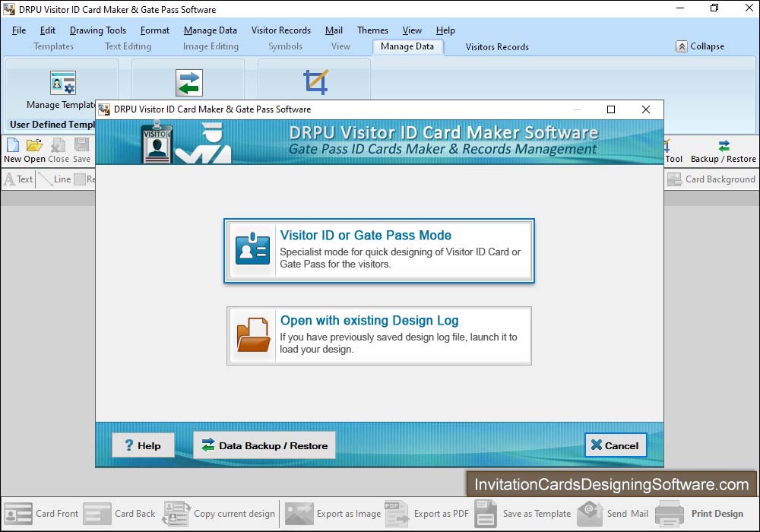Open the Themes menu
The width and height of the screenshot is (760, 532).
tap(372, 30)
